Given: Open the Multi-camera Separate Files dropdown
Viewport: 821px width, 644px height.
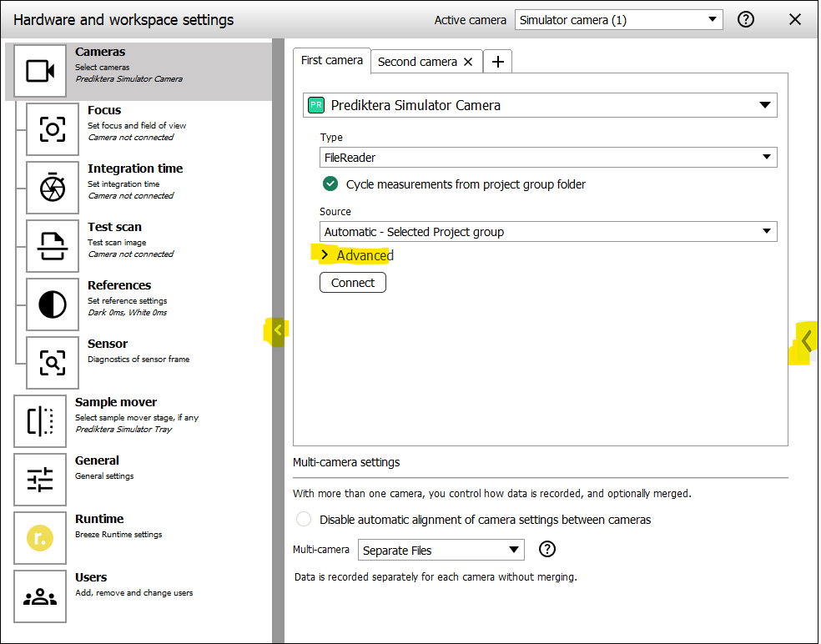Looking at the screenshot, I should [441, 550].
